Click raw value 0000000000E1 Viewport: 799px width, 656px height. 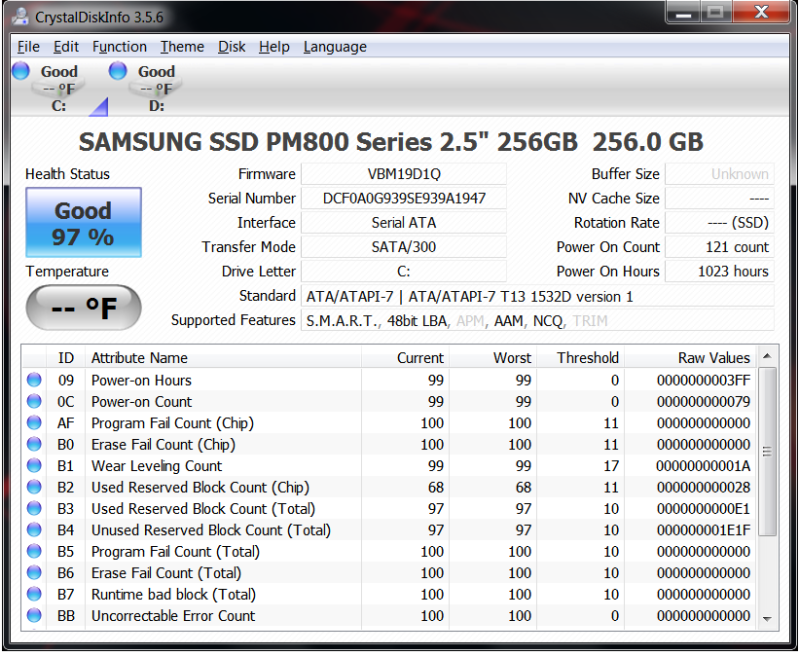(703, 509)
